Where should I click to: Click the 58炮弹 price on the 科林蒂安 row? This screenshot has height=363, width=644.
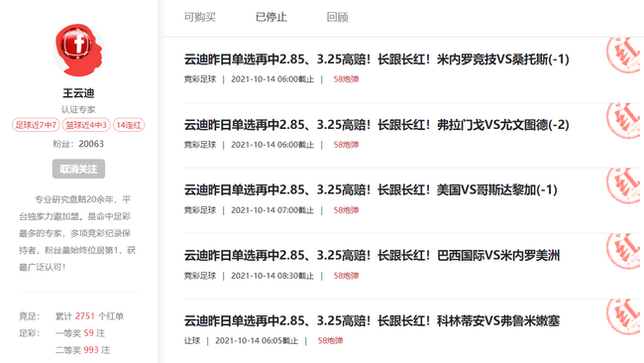coord(330,341)
